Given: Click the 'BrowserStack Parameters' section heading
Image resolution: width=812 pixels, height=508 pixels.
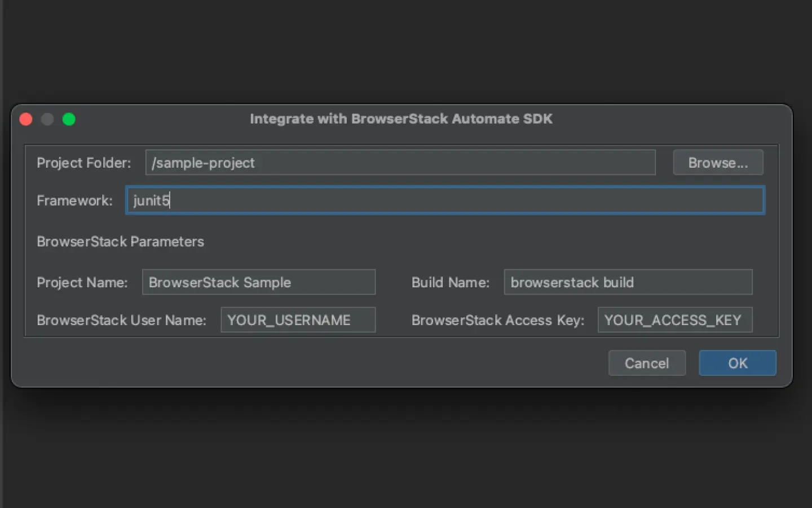Looking at the screenshot, I should point(120,242).
